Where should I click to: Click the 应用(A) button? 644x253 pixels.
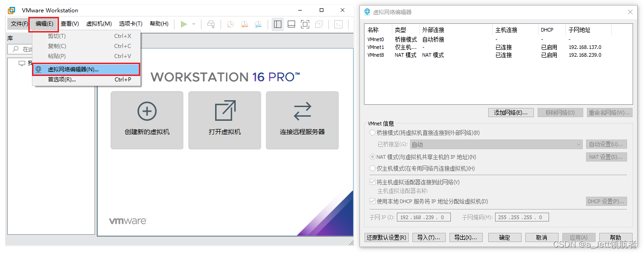578,237
